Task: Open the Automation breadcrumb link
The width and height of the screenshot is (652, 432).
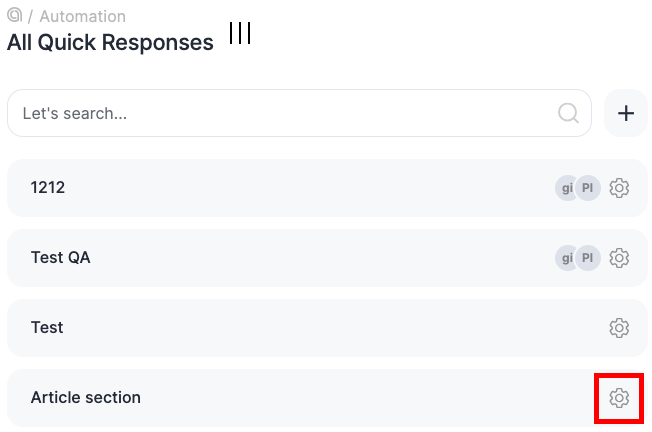Action: tap(82, 17)
